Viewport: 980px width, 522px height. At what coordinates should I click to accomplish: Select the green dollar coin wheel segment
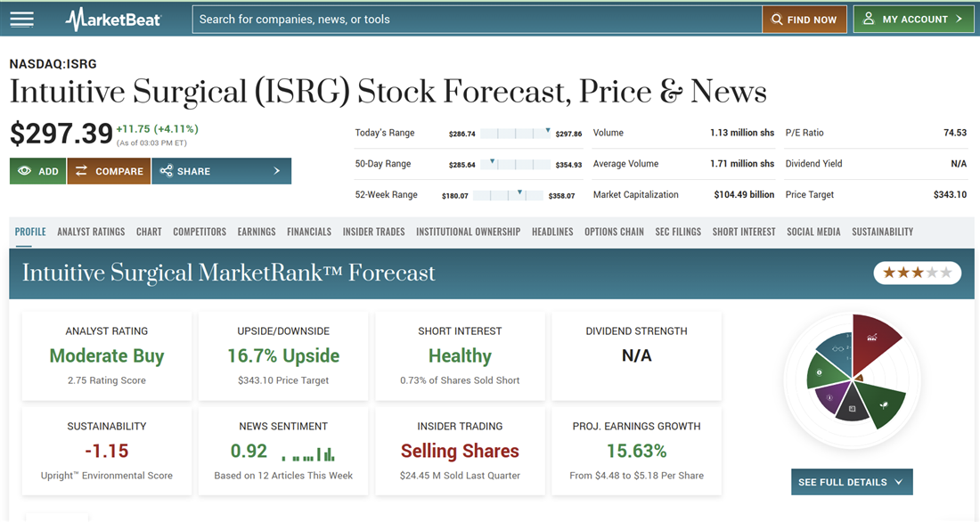[x=822, y=372]
